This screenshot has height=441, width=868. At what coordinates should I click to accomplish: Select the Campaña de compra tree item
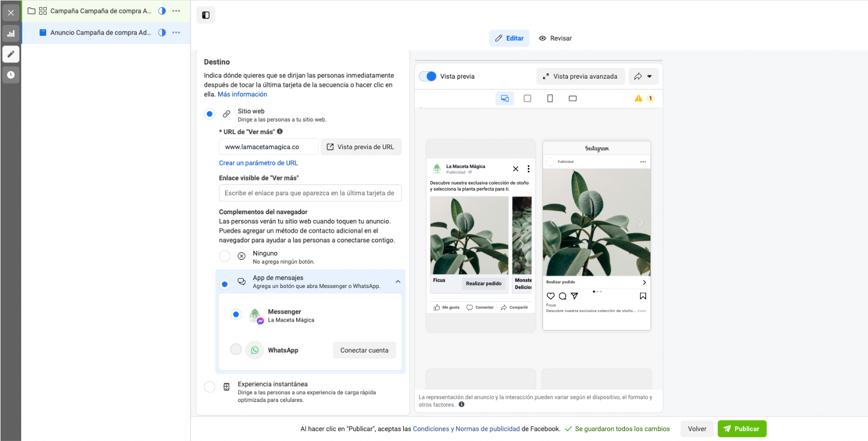106,11
